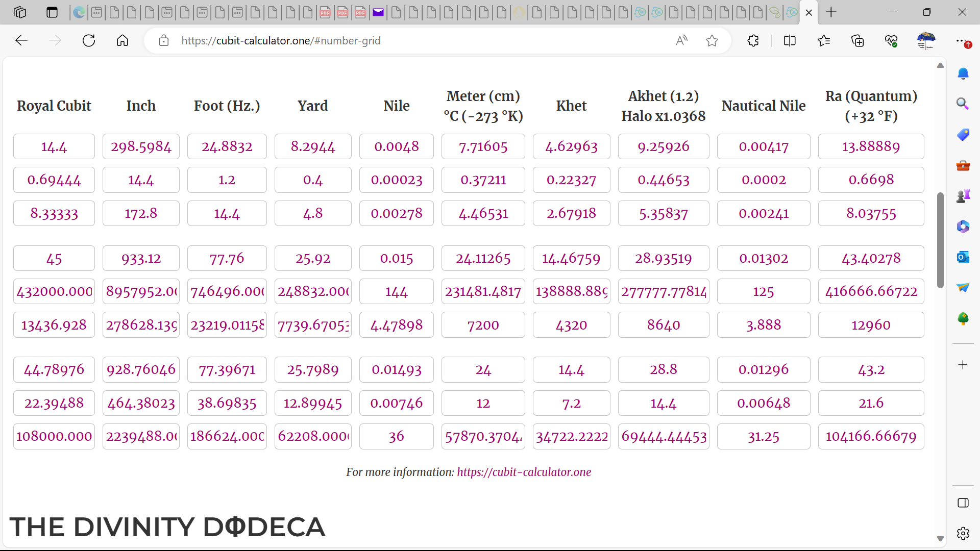Click the browser back button
Screen dimensions: 980x551
[x=21, y=41]
